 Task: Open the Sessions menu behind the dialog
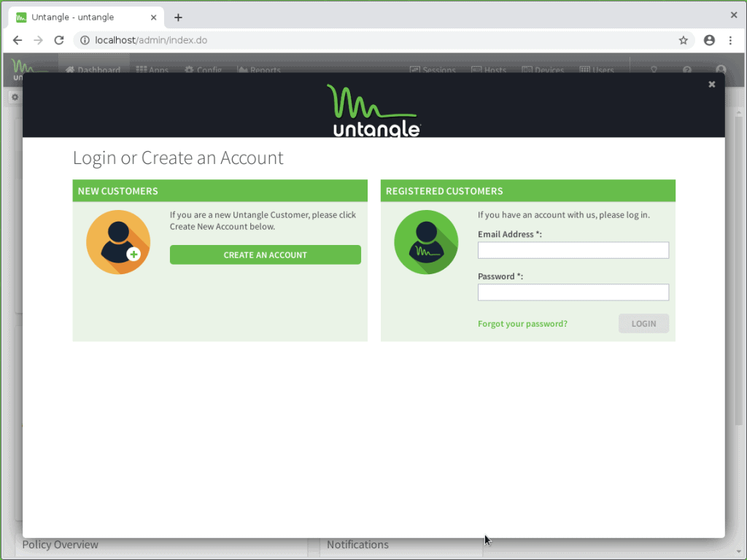coord(433,70)
